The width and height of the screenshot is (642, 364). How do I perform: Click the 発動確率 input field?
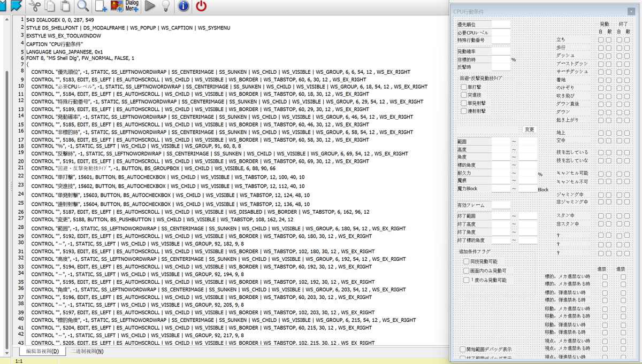tap(501, 51)
